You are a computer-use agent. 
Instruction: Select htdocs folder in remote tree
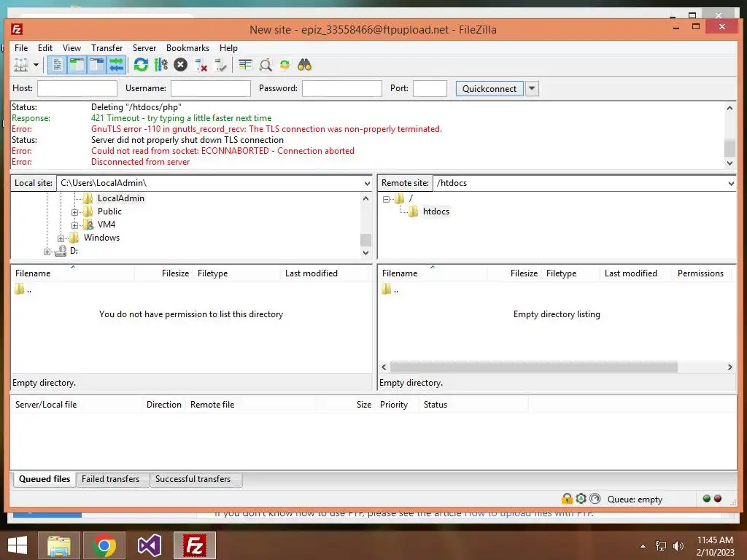pos(436,211)
